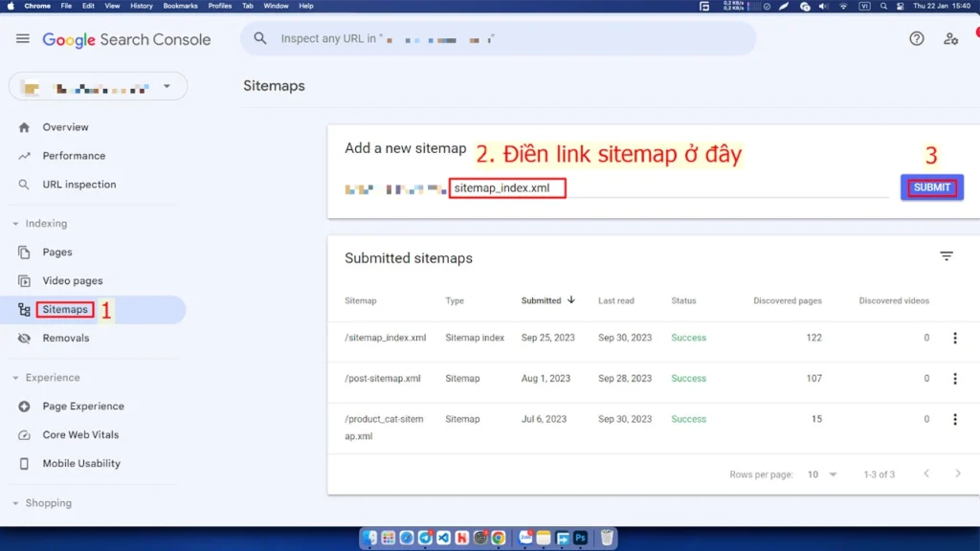980x551 pixels.
Task: Click the sitemap_index.xml input field
Action: tap(506, 188)
